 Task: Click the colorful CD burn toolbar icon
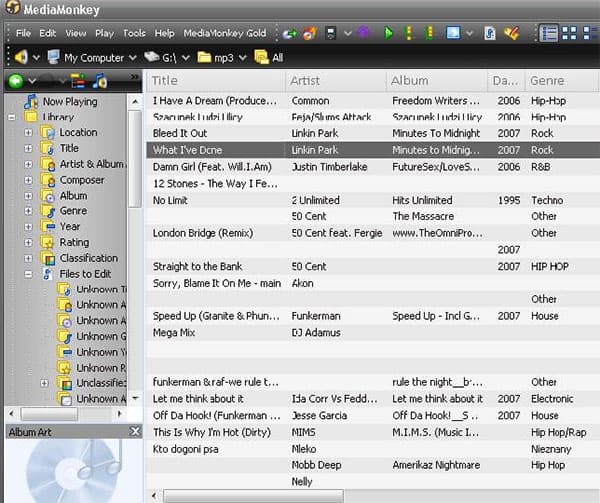[310, 33]
